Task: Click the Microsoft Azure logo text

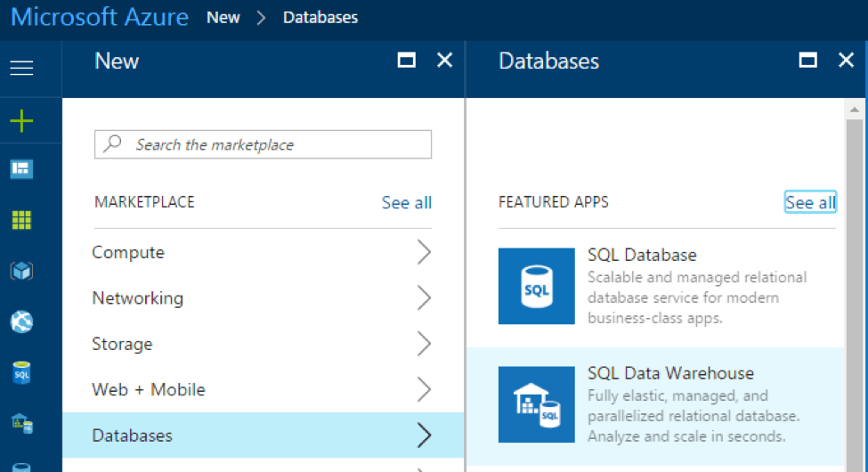Action: point(100,17)
